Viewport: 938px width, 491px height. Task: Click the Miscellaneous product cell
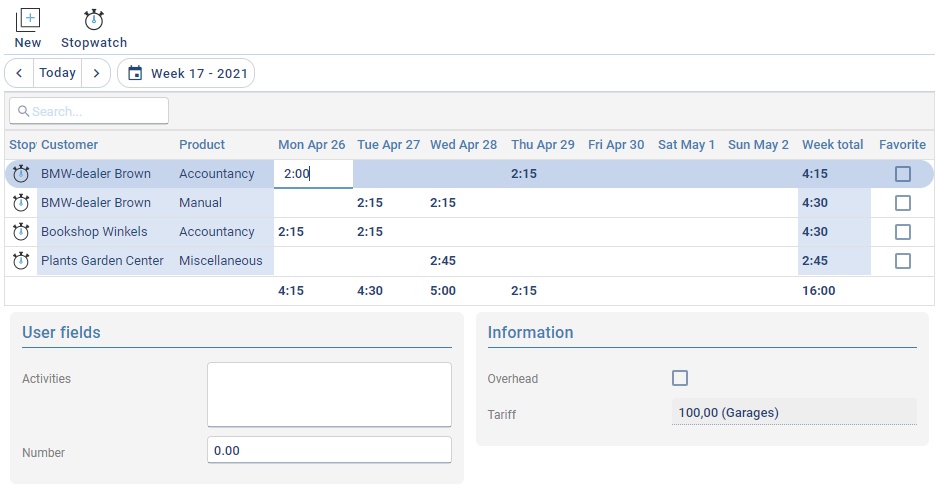coord(221,261)
